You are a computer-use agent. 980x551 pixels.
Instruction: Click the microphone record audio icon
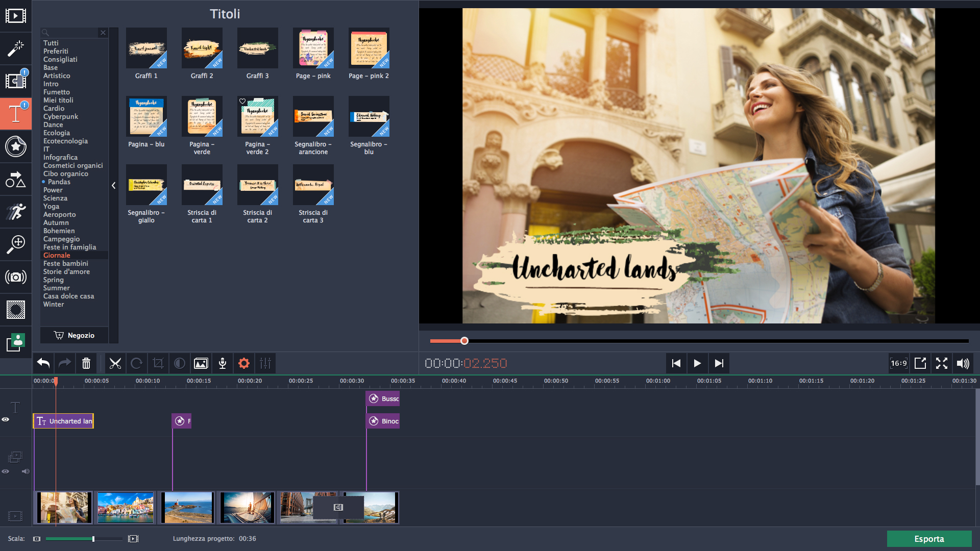[223, 363]
